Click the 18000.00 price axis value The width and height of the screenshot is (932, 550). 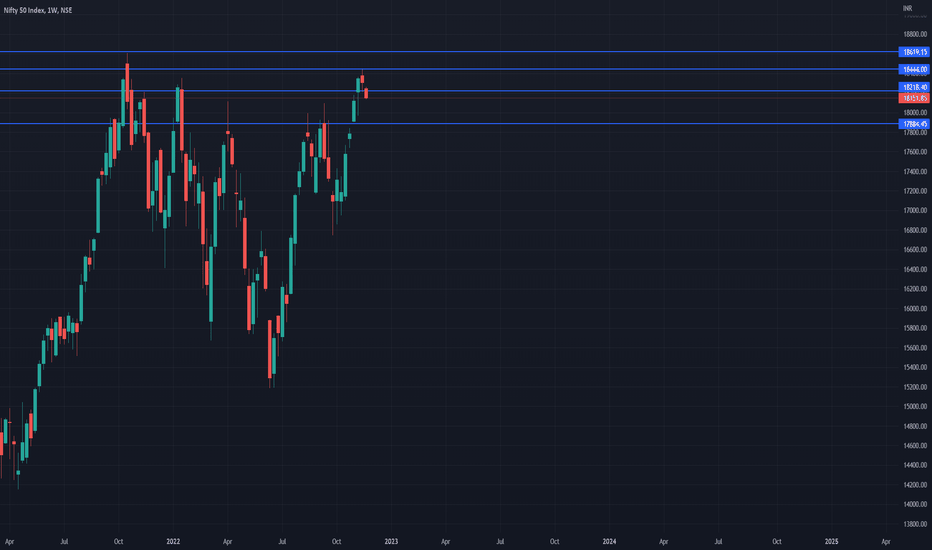tap(915, 113)
